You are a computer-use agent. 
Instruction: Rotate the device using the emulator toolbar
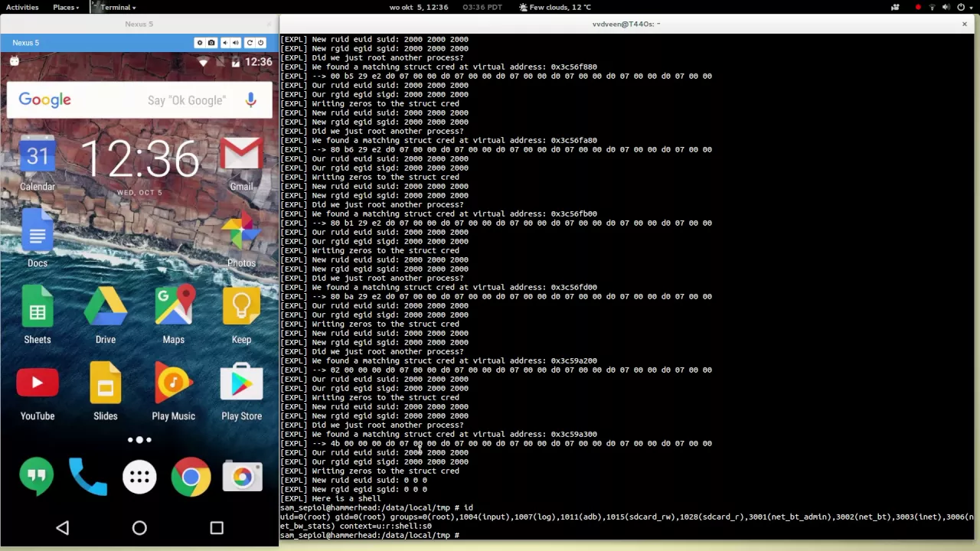249,43
